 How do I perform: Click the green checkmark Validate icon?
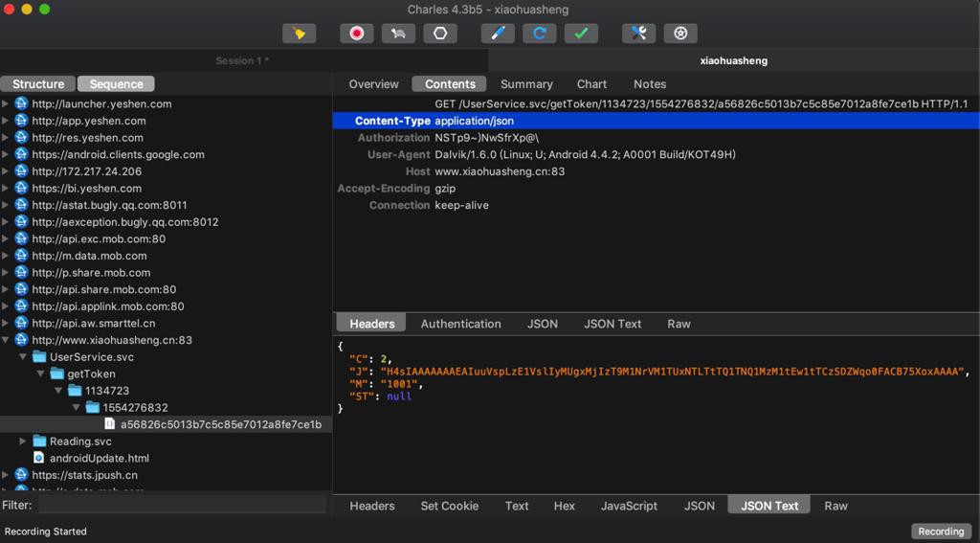tap(581, 34)
